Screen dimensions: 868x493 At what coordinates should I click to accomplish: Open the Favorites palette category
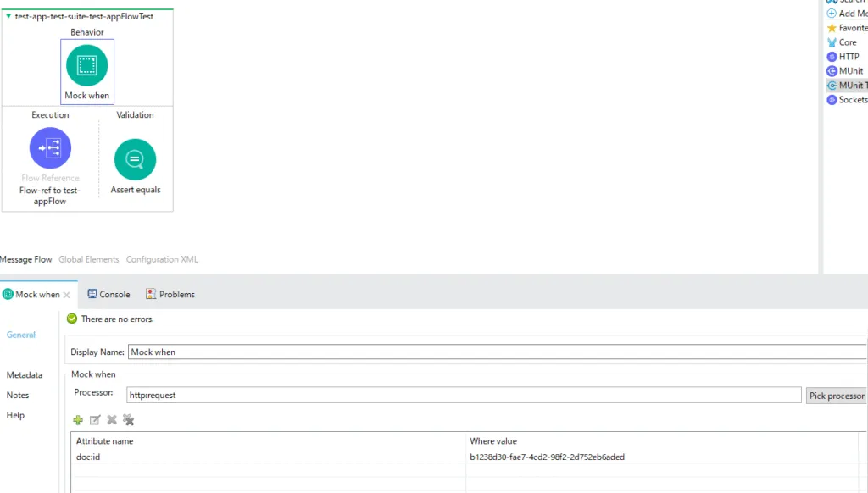click(x=847, y=28)
